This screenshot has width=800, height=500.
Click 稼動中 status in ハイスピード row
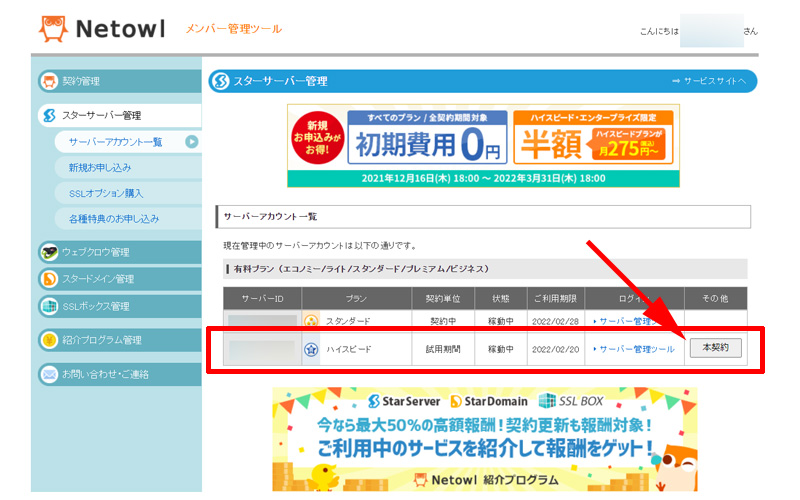pyautogui.click(x=501, y=349)
